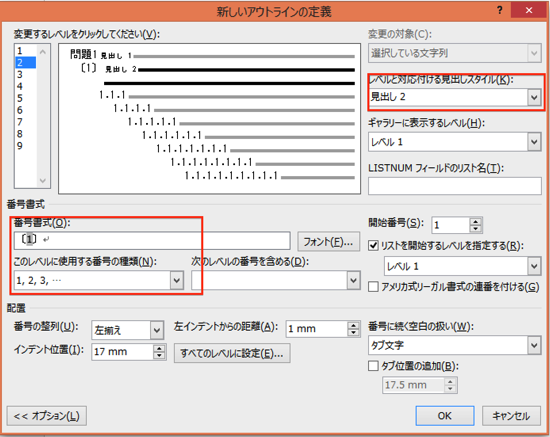
Task: Click the outline preview pane
Action: 209,119
